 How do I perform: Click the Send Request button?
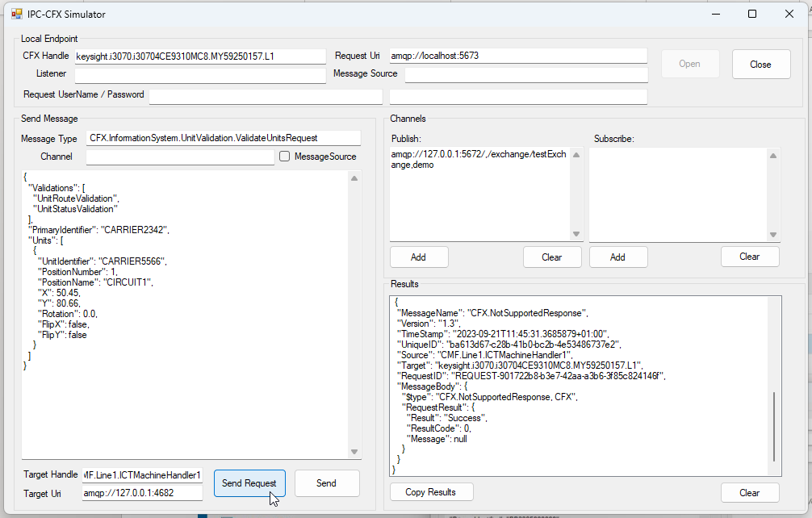point(249,482)
